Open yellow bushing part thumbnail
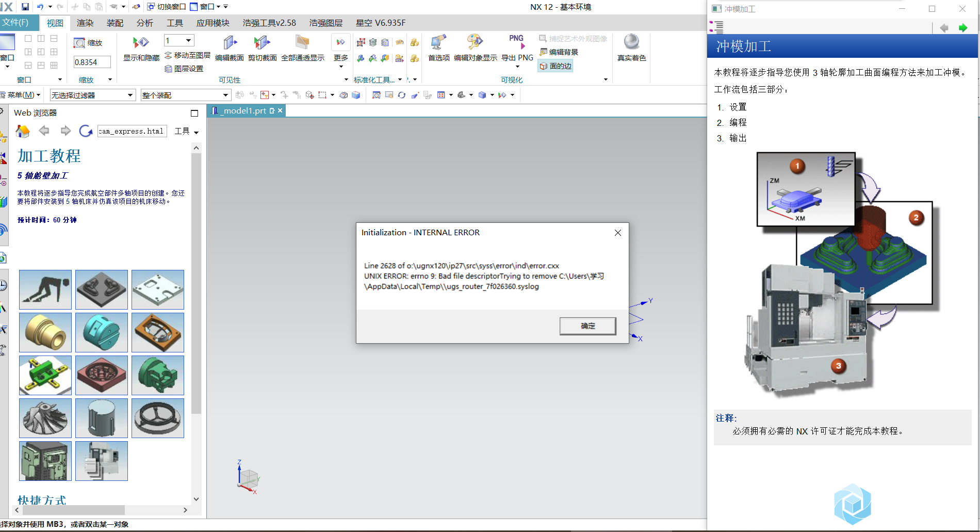 pyautogui.click(x=45, y=332)
